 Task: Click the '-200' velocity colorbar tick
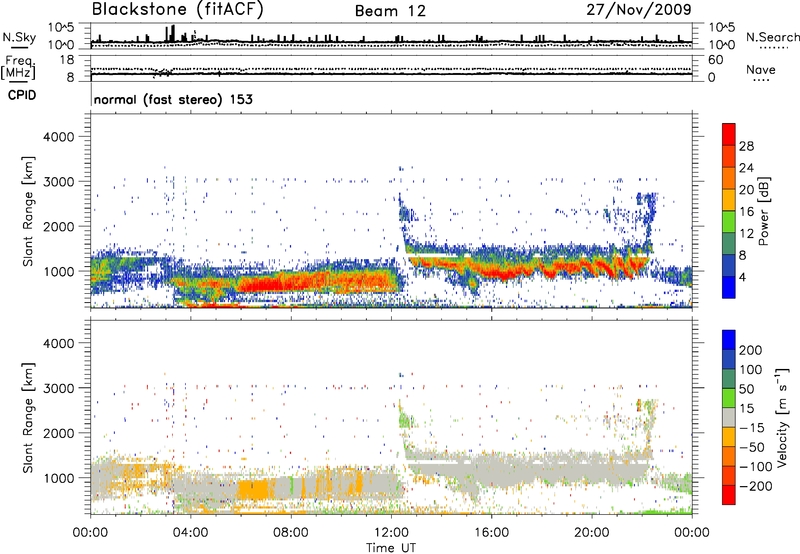click(x=756, y=486)
